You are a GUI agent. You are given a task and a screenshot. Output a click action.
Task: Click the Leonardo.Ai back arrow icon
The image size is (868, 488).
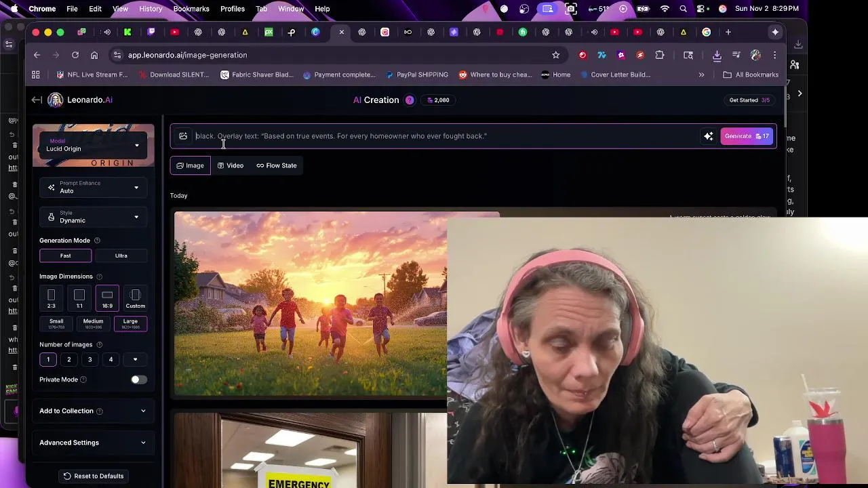pos(37,100)
